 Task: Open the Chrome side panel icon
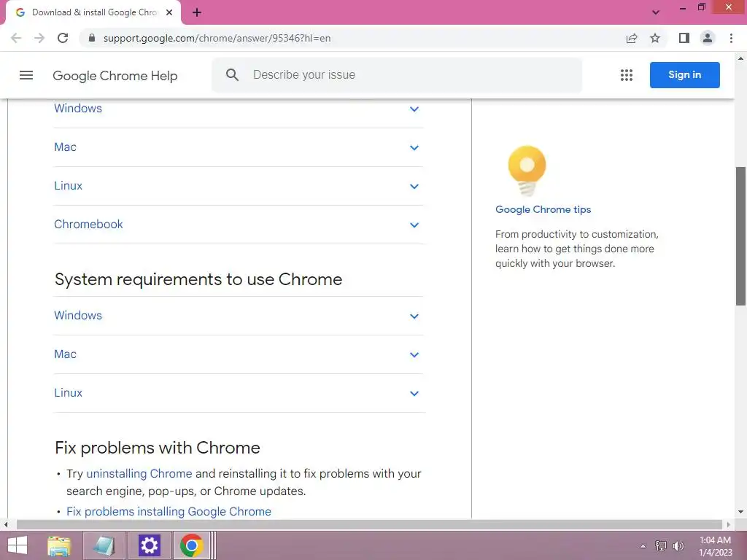[x=684, y=38]
